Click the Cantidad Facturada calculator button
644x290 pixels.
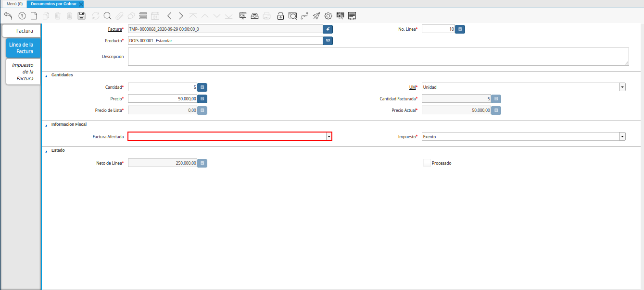tap(496, 99)
